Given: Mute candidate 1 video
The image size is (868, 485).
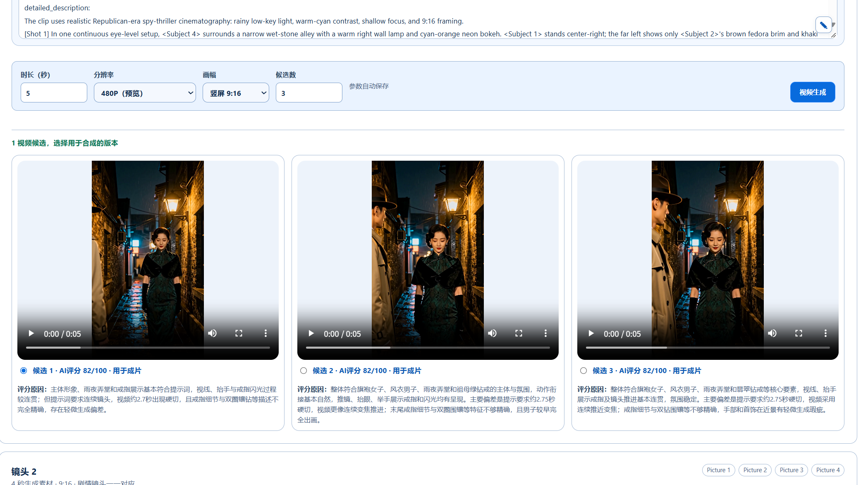Looking at the screenshot, I should [x=212, y=333].
